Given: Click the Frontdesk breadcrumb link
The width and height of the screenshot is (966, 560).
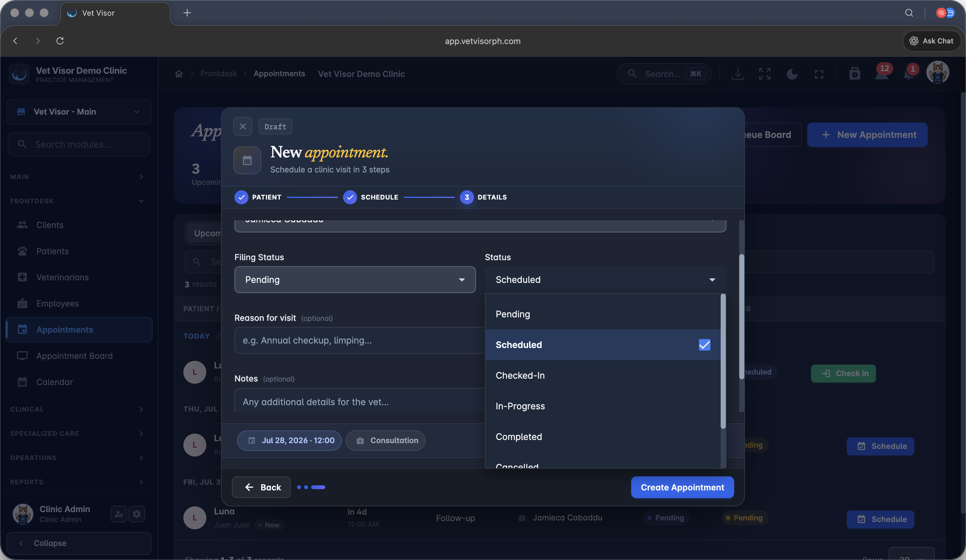Looking at the screenshot, I should coord(218,73).
